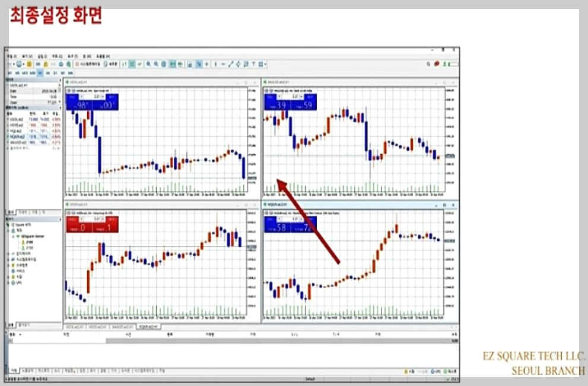Select the cursor arrow tool

click(199, 64)
